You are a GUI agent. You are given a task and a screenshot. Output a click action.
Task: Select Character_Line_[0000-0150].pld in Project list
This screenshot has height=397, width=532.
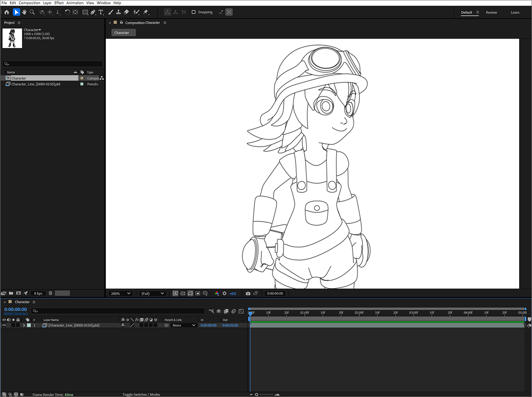[x=36, y=84]
